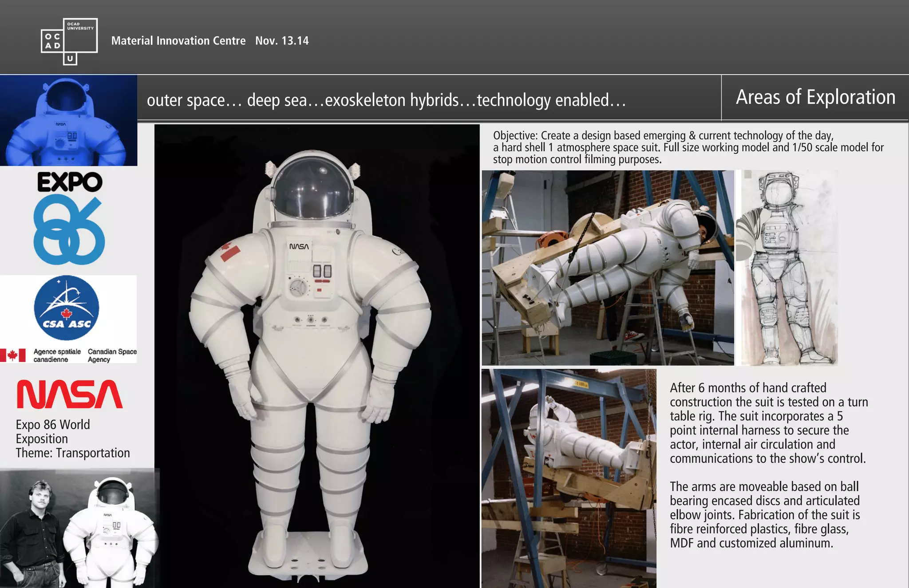Click the Canadian Space Agency caption

click(112, 355)
